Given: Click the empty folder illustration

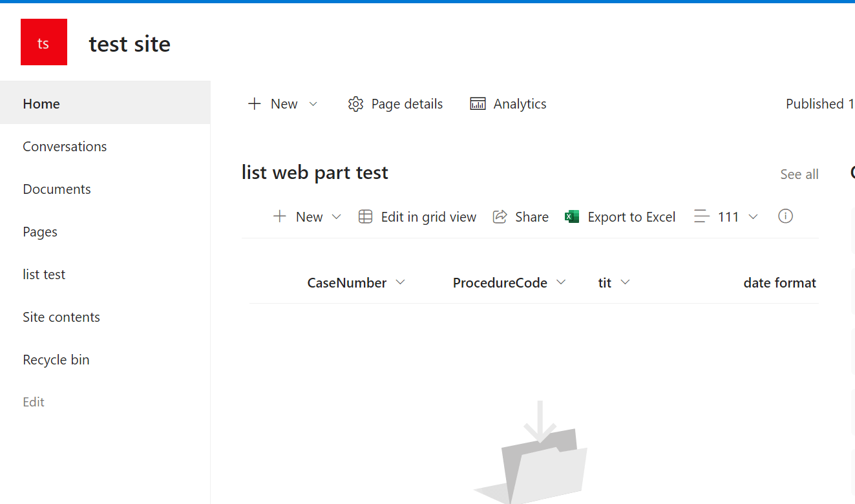Looking at the screenshot, I should tap(531, 452).
